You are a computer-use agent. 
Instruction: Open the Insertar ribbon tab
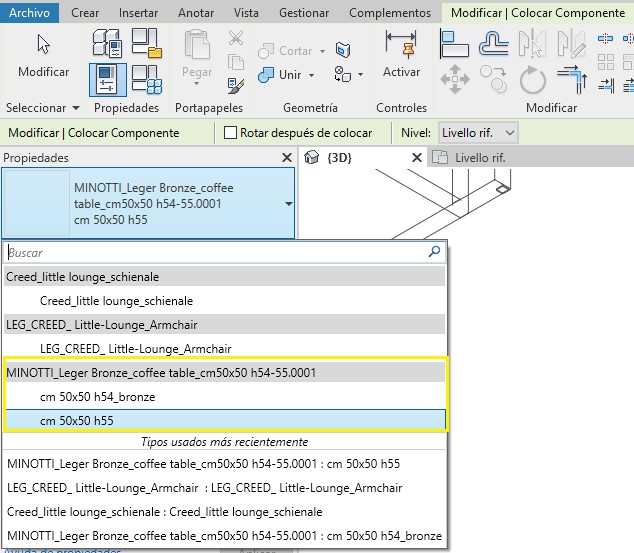tap(138, 13)
